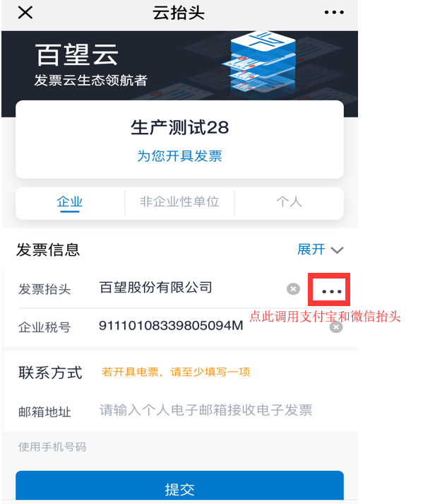The height and width of the screenshot is (504, 447).
Task: Click 为您开具发票 blue text
Action: [x=179, y=156]
